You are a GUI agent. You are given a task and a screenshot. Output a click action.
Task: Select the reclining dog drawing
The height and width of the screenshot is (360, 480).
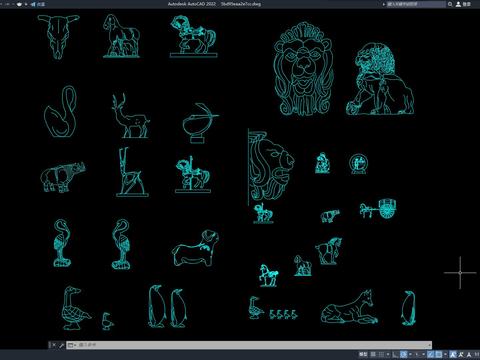coord(349,307)
